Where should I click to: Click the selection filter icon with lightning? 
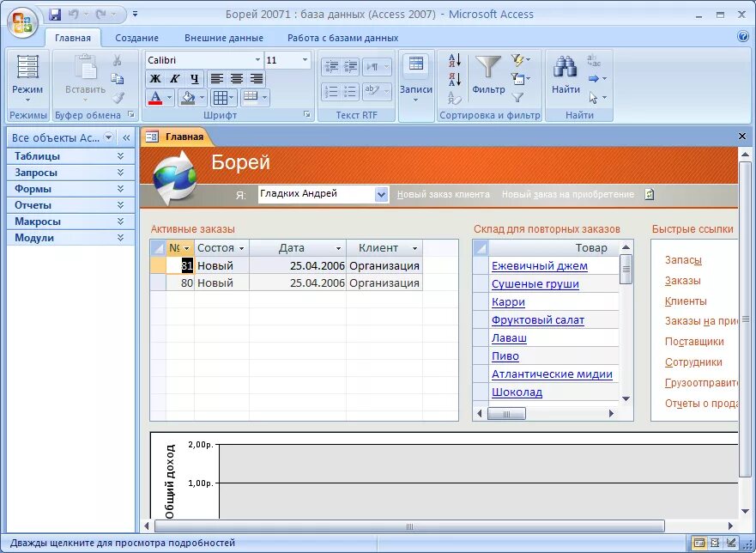(x=520, y=60)
